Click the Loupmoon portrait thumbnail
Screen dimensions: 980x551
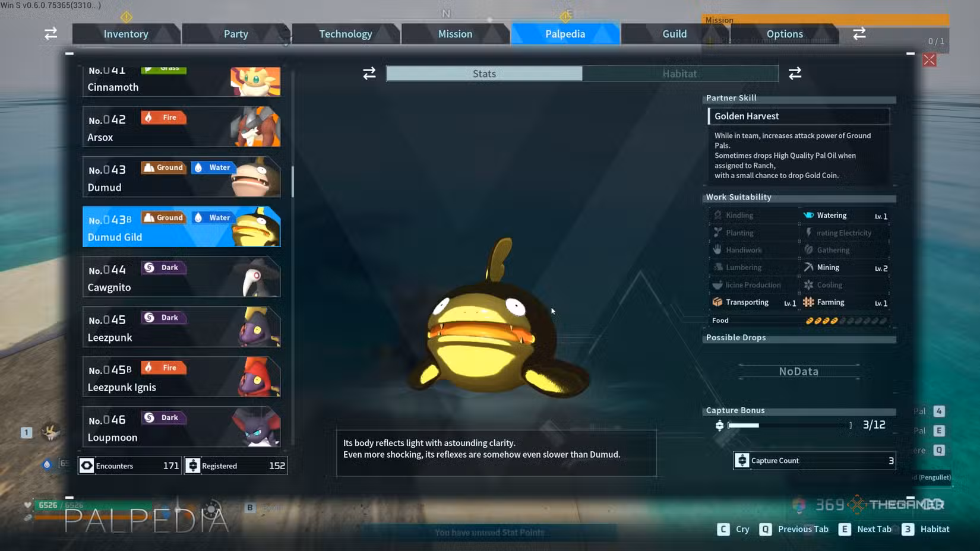pos(255,427)
